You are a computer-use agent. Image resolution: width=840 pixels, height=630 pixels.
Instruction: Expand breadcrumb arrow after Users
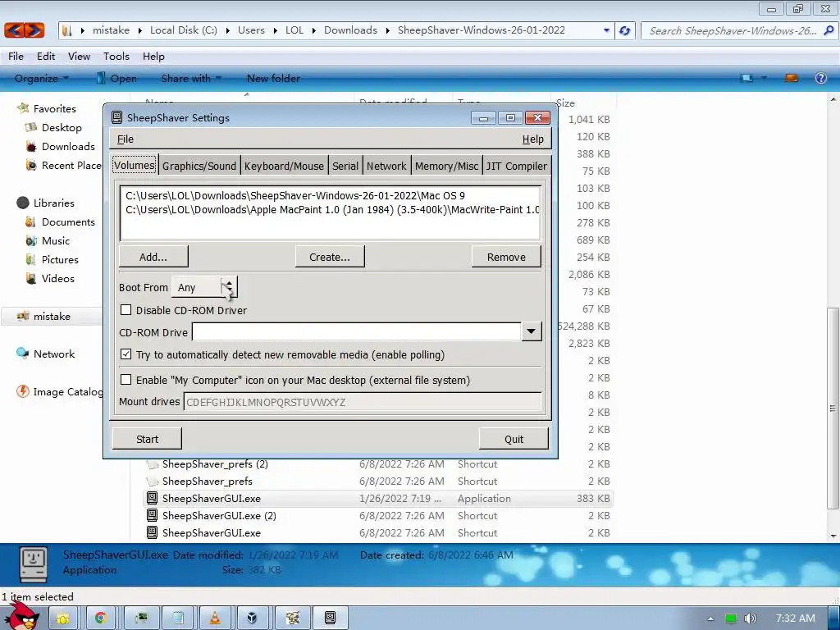[275, 30]
